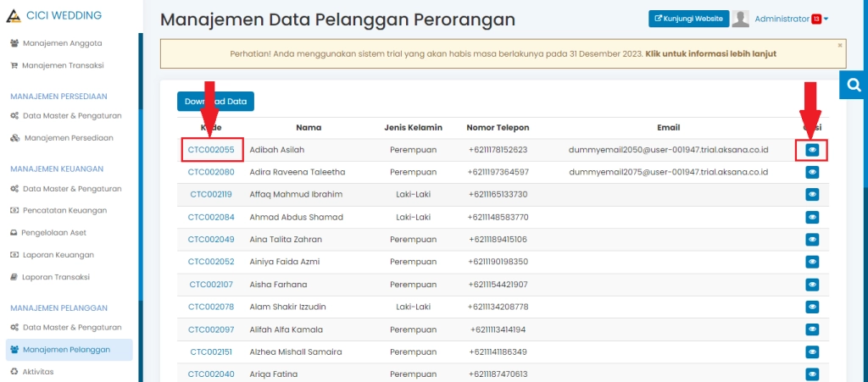Click the CICI WEDDING brand title
This screenshot has height=382, width=868.
pyautogui.click(x=64, y=15)
